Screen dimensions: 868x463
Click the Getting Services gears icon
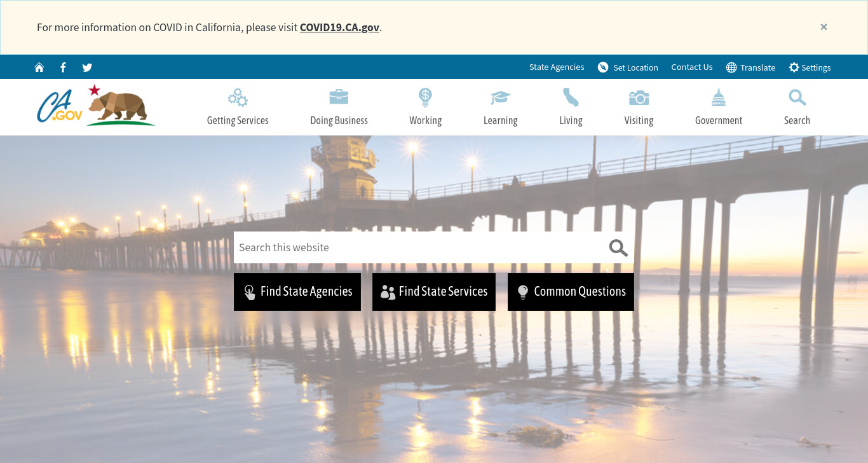tap(238, 97)
